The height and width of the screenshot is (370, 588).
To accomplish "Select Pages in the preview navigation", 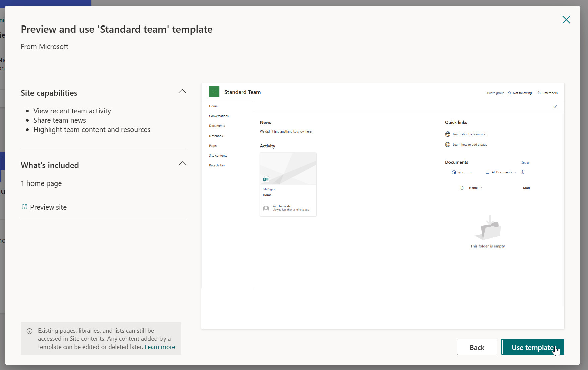I will click(213, 146).
